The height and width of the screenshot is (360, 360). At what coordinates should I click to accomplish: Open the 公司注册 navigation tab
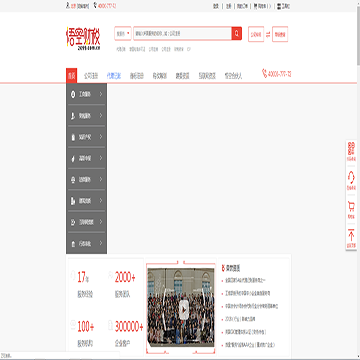(x=91, y=76)
